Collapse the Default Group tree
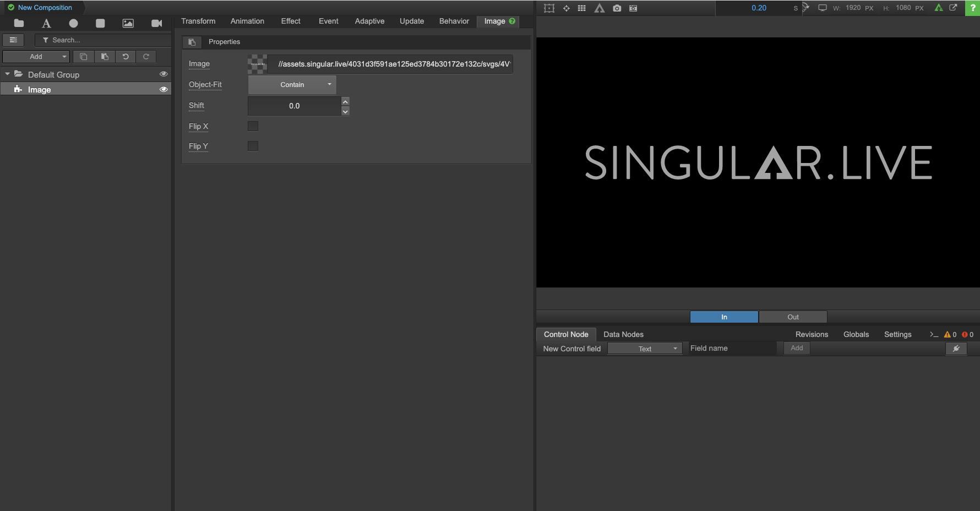 tap(7, 74)
